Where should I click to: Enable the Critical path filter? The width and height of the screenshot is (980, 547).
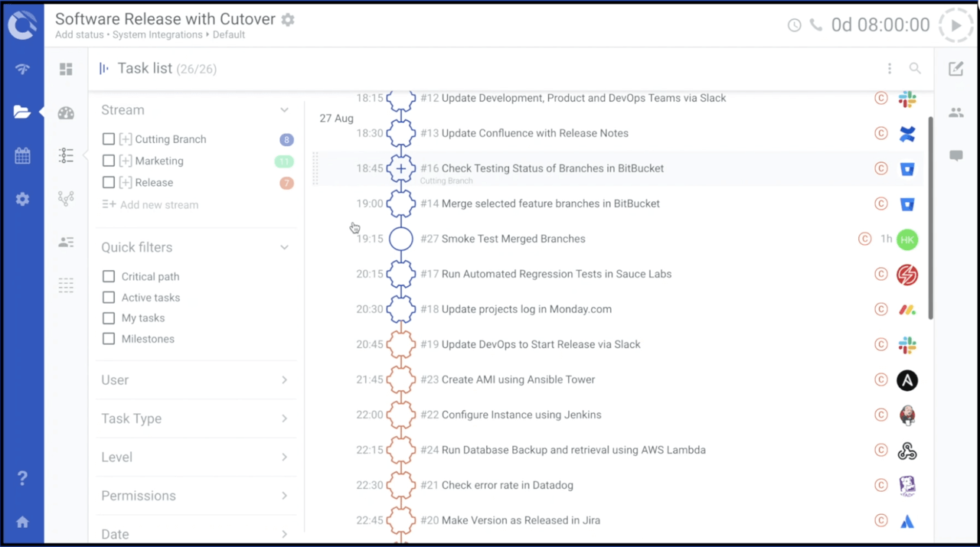[107, 276]
